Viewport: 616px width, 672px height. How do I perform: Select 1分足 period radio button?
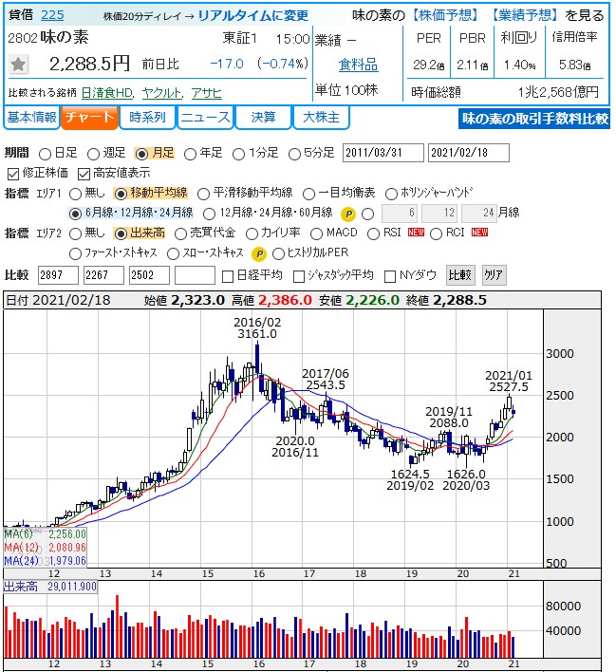pos(238,154)
